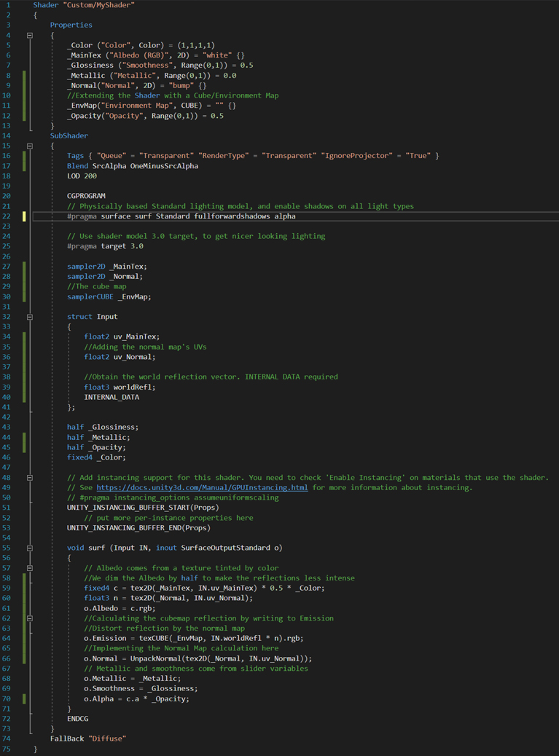Screen dimensions: 559x756
Task: Collapse the struct Input fold marker
Action: (30, 317)
